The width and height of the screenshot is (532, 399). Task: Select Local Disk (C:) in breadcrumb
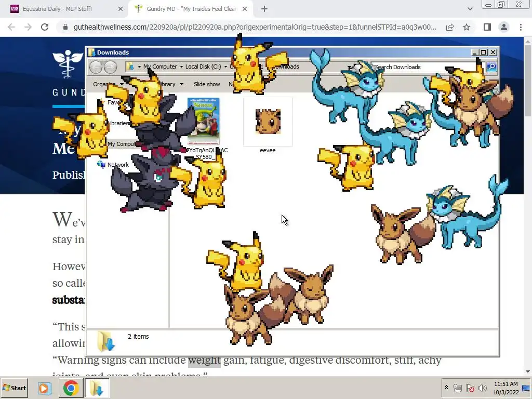click(x=203, y=67)
